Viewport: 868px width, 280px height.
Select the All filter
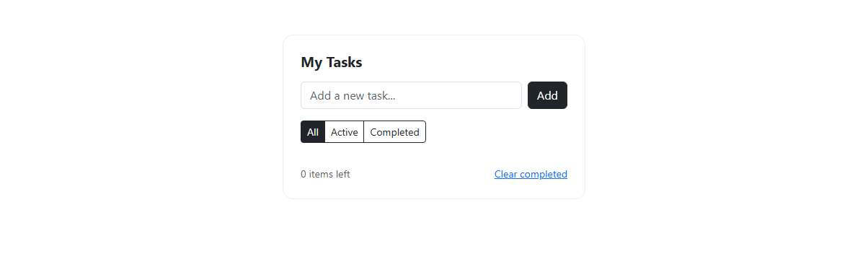(x=313, y=132)
